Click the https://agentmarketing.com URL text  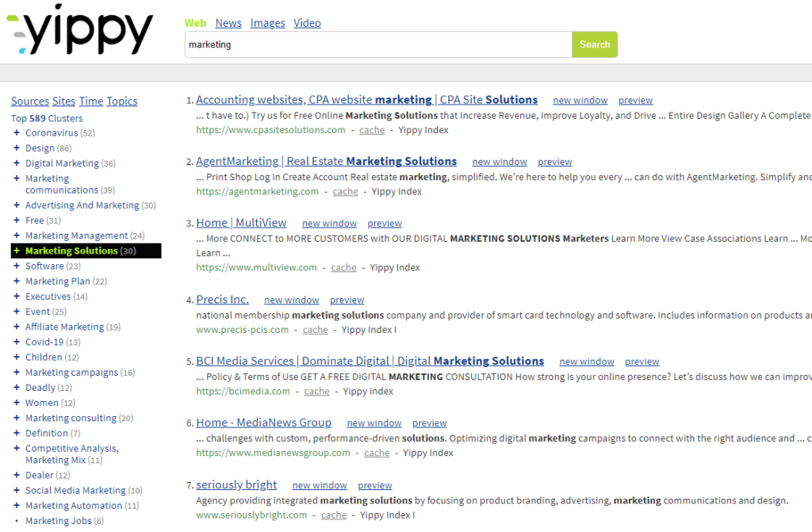pyautogui.click(x=258, y=192)
